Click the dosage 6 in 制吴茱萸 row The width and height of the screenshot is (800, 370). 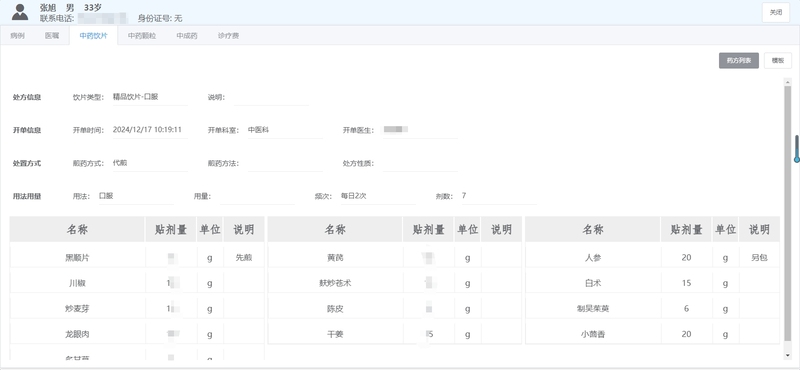[x=686, y=309]
